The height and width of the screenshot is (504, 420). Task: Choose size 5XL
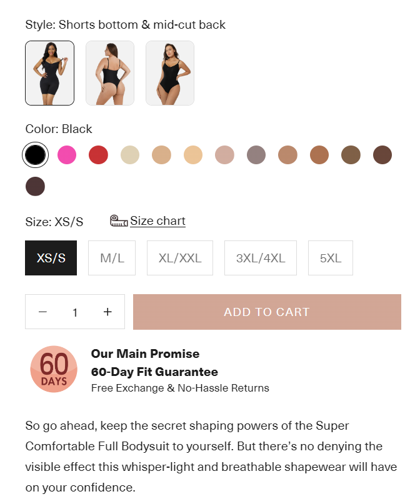click(331, 258)
